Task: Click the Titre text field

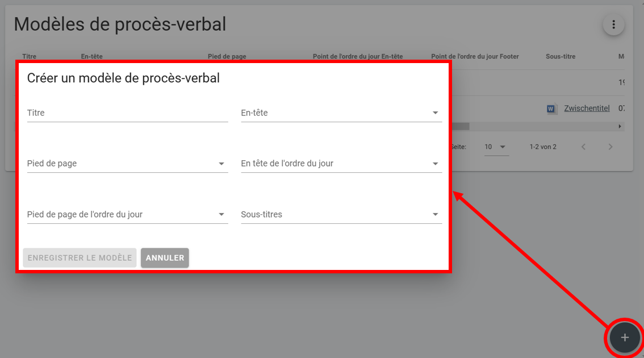Action: tap(127, 113)
